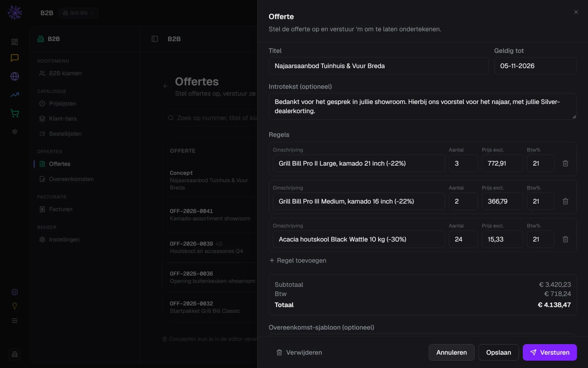
Task: Click the lightbulb icon in the rail
Action: [x=15, y=306]
